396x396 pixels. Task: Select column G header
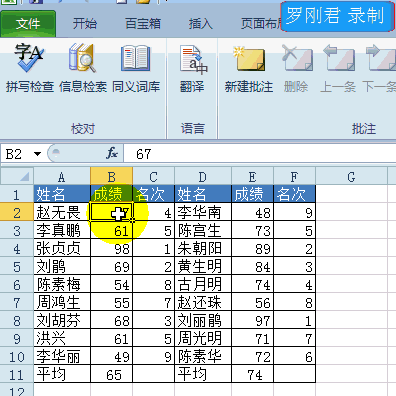pos(351,176)
